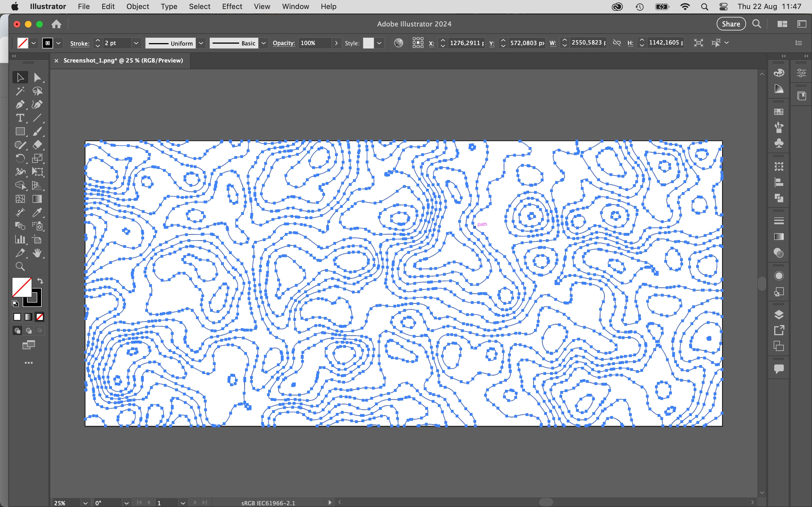Switch to the Screenshot_1.png document tab

point(123,60)
